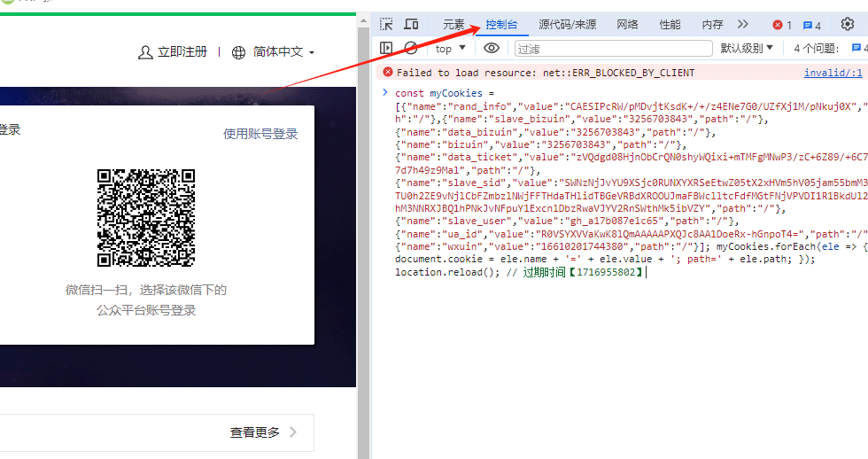868x459 pixels.
Task: Click the 立即注册 link
Action: tap(182, 52)
